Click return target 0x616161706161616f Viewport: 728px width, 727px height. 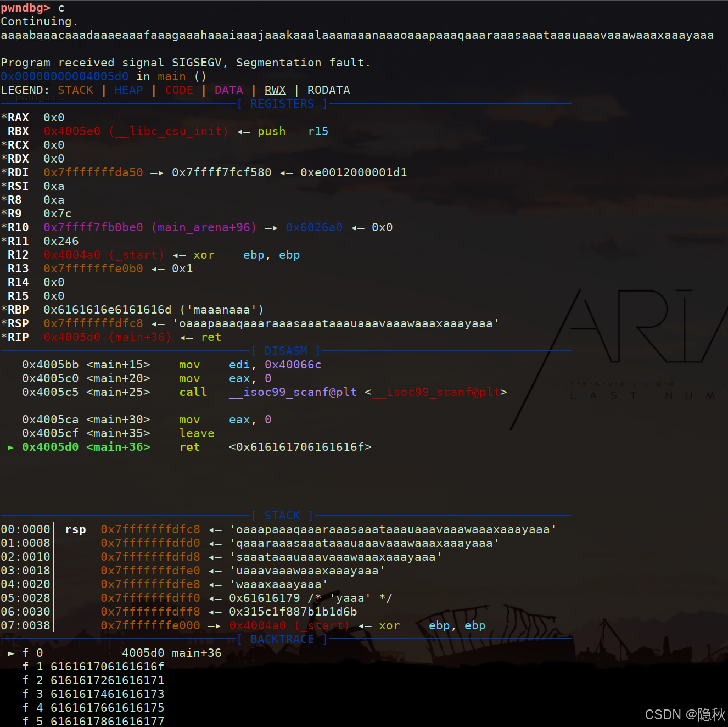pos(300,447)
